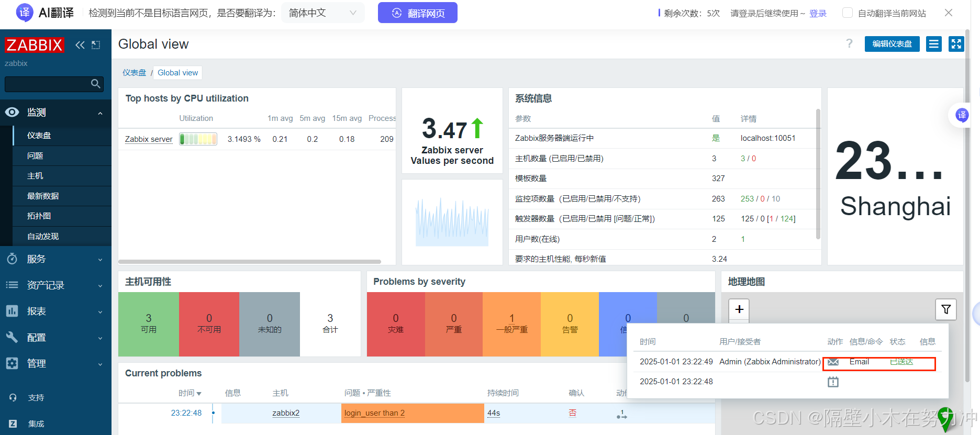Expand the 报表 menu section
Screen dimensions: 980x435
tap(100, 312)
